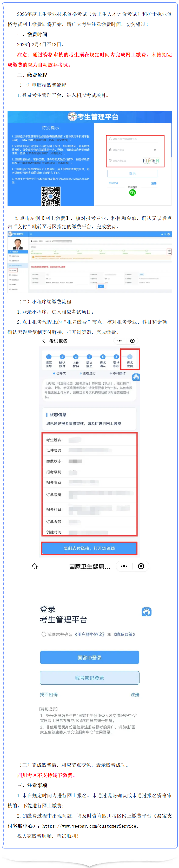Click the 找回密码 link under the login buttons

pos(49,695)
